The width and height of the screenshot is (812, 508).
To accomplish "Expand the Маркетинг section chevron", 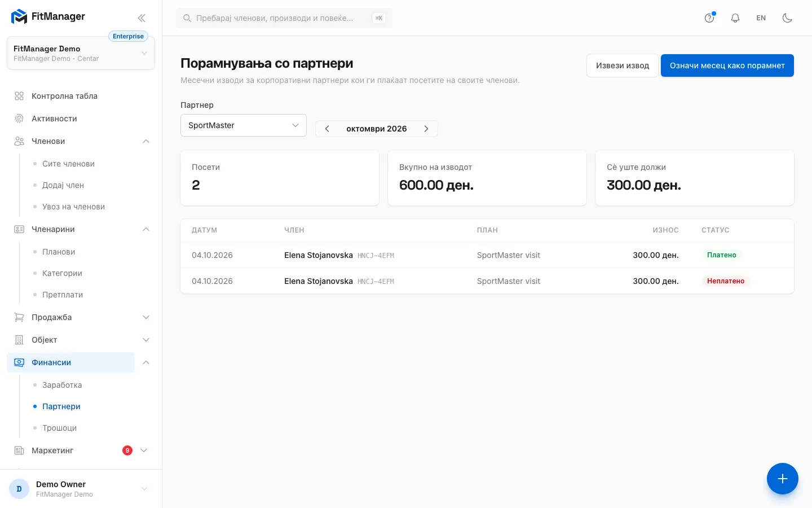I will coord(144,450).
